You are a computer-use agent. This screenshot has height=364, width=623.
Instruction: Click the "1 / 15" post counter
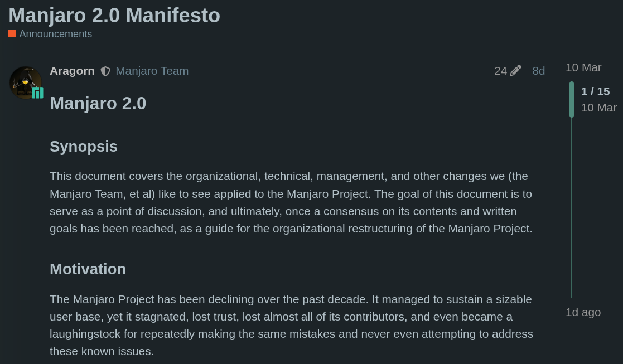tap(595, 91)
